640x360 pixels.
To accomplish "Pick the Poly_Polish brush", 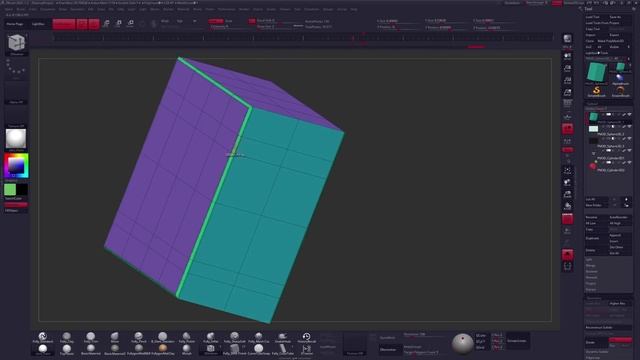I will [x=187, y=338].
